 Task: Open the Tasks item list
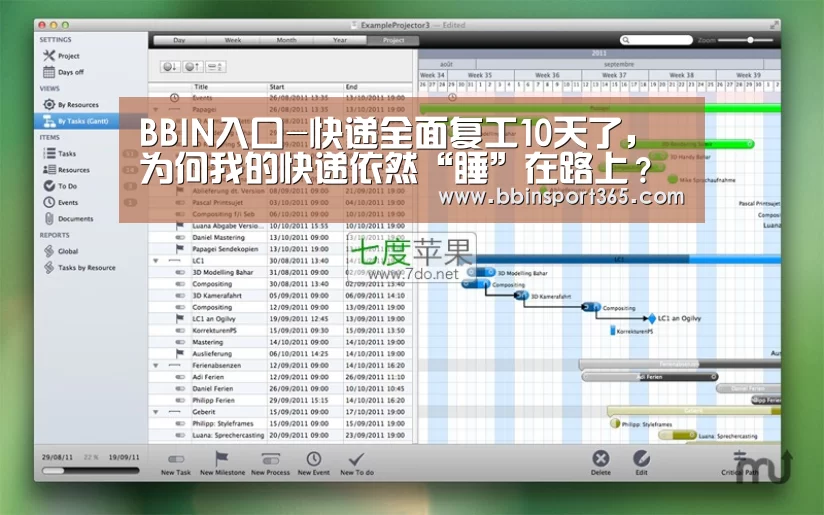click(x=59, y=153)
